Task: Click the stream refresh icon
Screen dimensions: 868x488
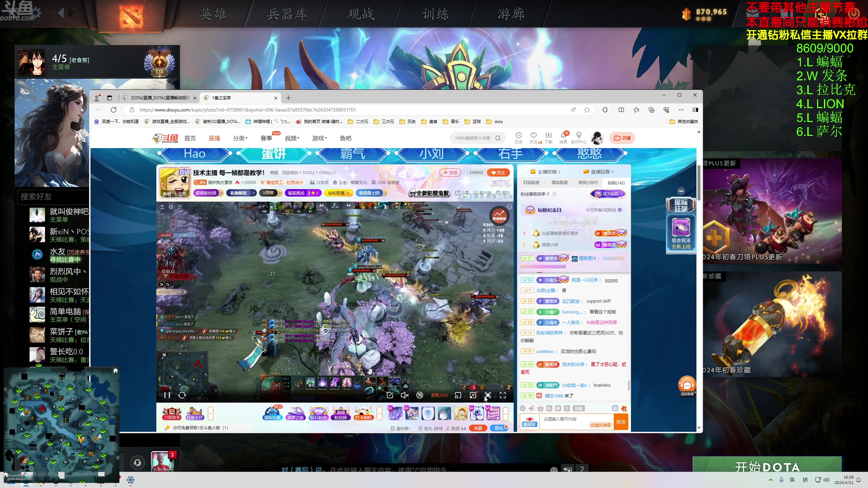Action: click(x=182, y=395)
